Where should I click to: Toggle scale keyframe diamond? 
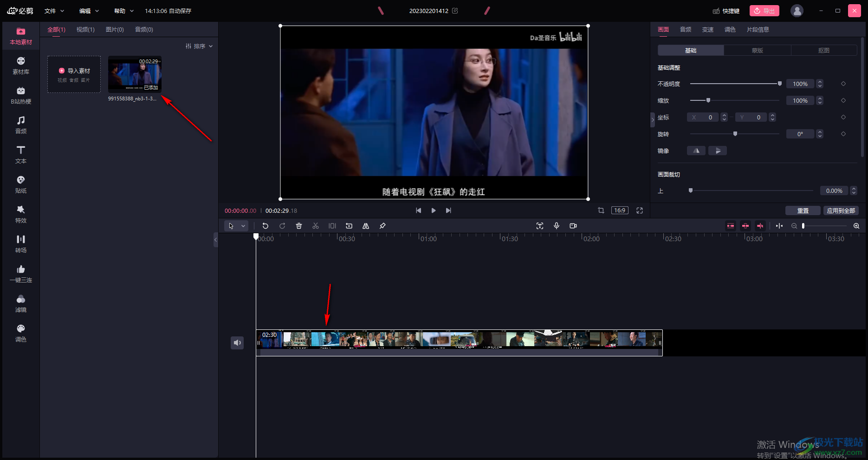(x=843, y=100)
